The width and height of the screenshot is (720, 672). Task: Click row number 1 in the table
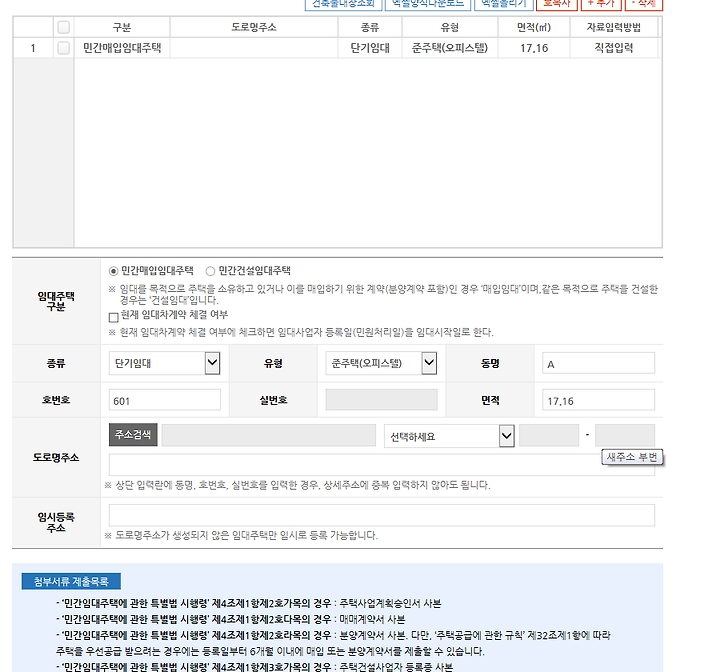(33, 48)
